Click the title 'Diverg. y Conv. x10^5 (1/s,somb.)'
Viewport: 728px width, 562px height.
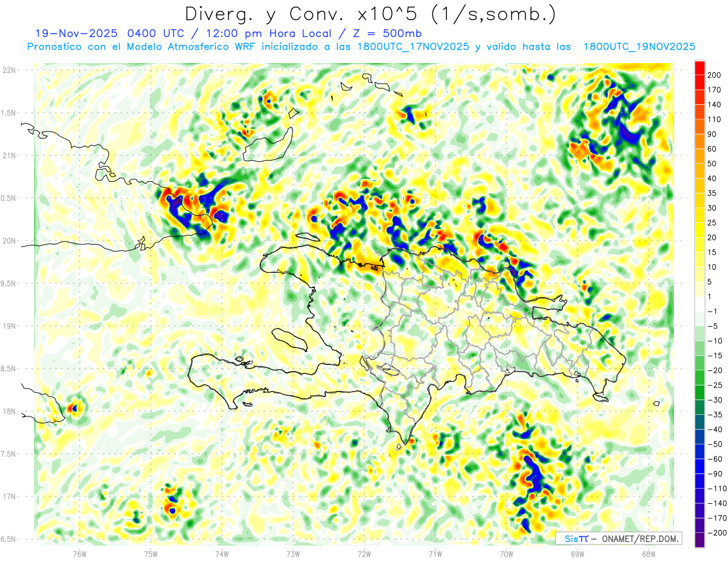click(370, 13)
